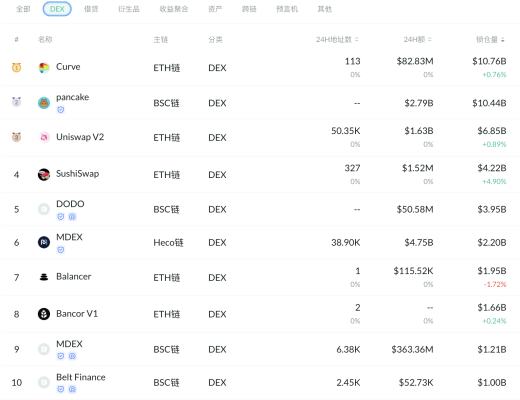Click the 主链 column header
The image size is (520, 400).
(x=160, y=40)
